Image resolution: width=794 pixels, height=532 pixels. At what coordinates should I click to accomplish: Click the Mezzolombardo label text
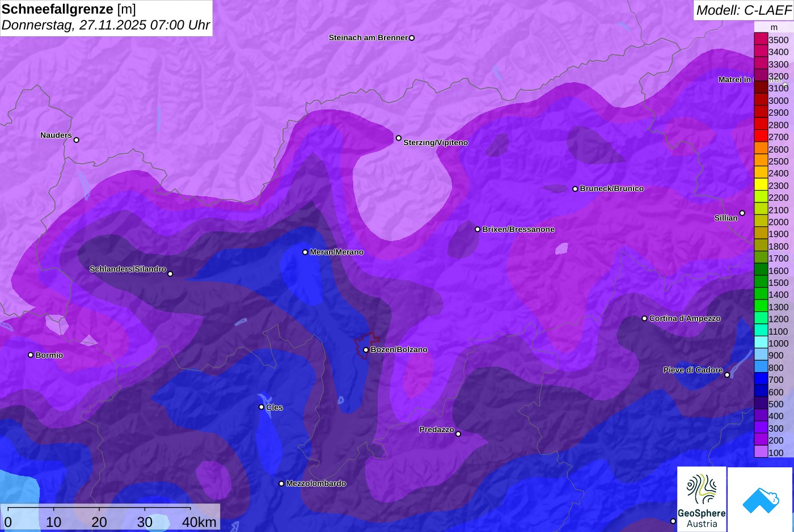tap(316, 484)
